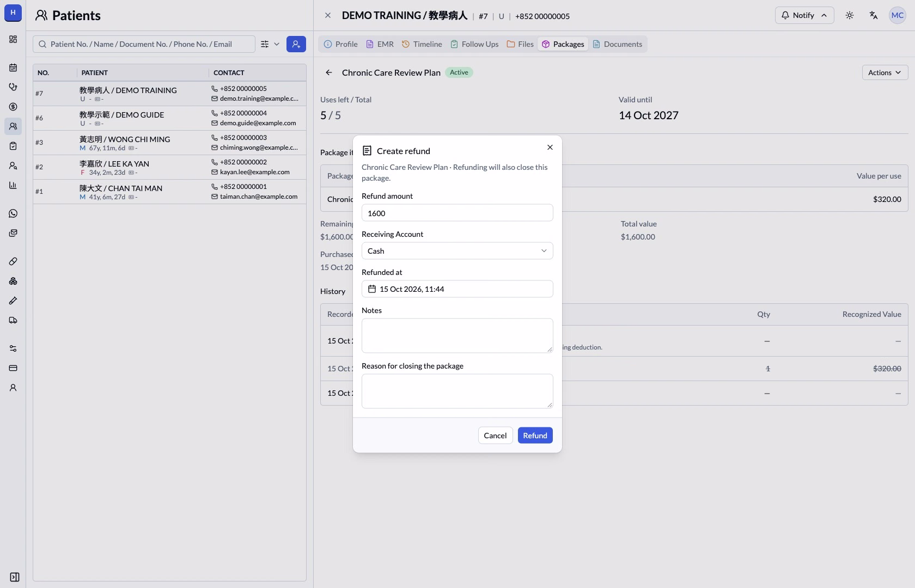Expand the Notify dropdown
Image resolution: width=915 pixels, height=588 pixels.
(804, 15)
